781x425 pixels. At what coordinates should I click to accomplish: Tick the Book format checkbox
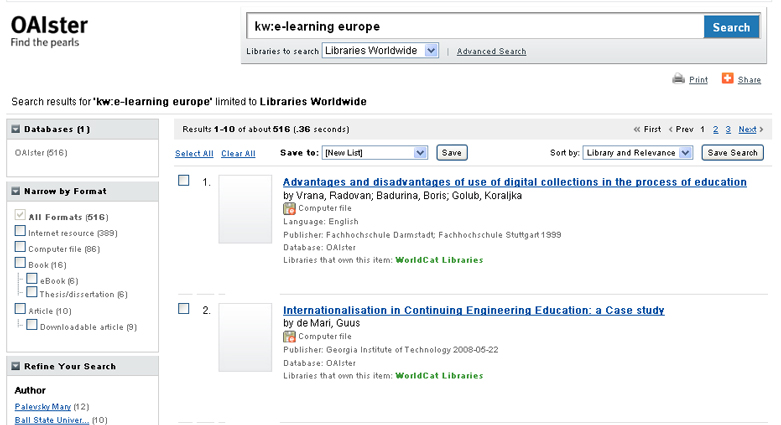[20, 263]
